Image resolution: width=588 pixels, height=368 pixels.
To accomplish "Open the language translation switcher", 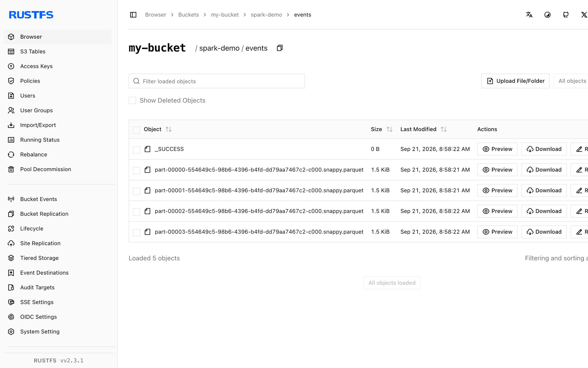I will pyautogui.click(x=529, y=15).
